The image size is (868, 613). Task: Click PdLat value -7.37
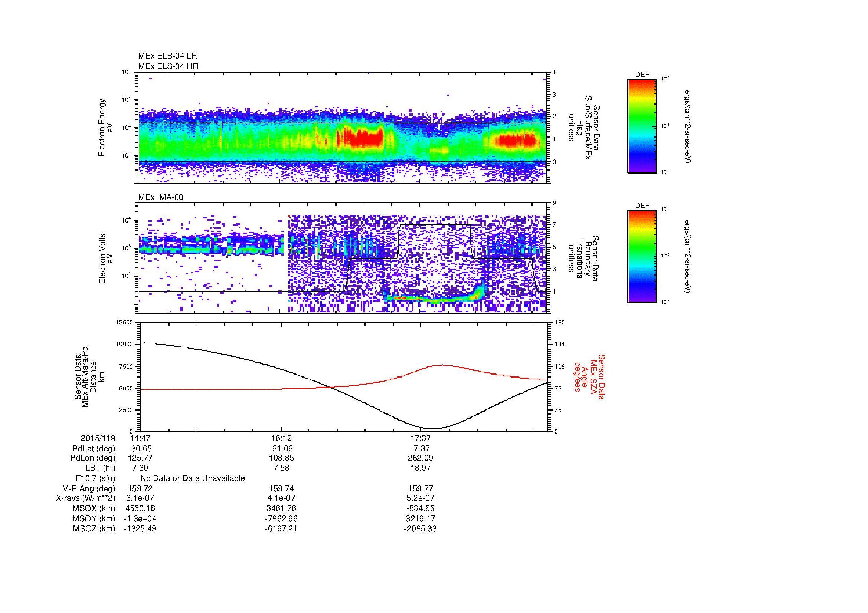coord(420,449)
